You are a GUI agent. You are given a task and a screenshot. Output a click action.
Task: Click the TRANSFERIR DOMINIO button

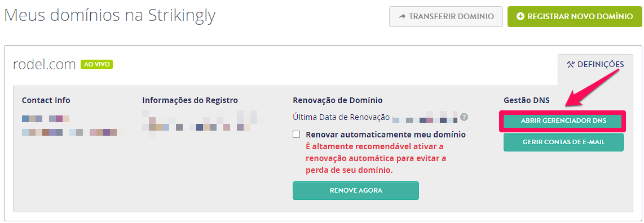point(446,16)
